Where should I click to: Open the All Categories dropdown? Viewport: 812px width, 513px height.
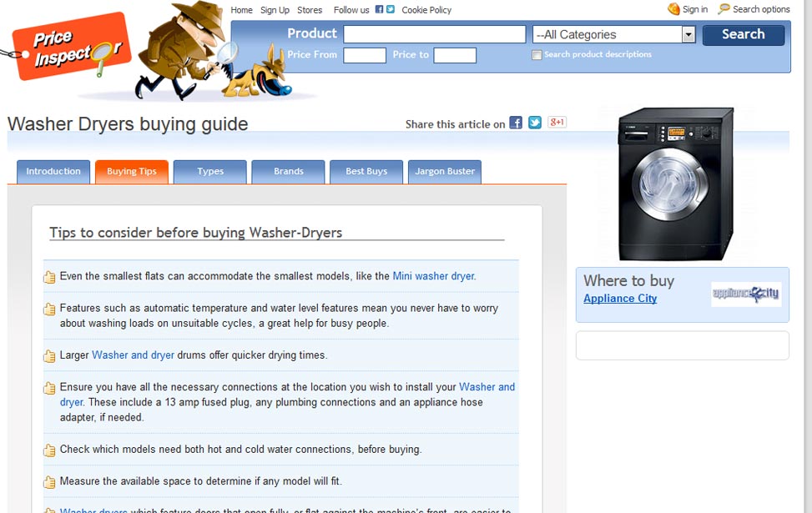tap(613, 35)
